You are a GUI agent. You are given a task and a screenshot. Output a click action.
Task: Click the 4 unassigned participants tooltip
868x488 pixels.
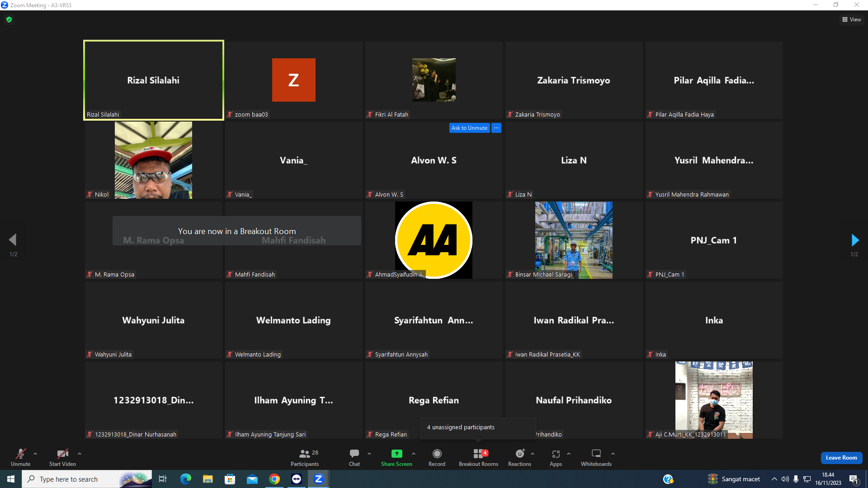tap(478, 428)
